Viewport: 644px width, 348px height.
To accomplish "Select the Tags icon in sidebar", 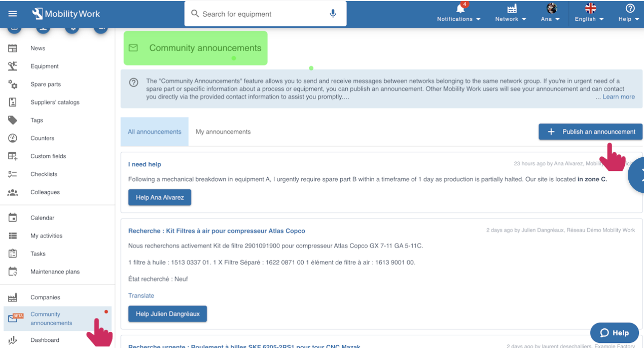I will (x=13, y=120).
